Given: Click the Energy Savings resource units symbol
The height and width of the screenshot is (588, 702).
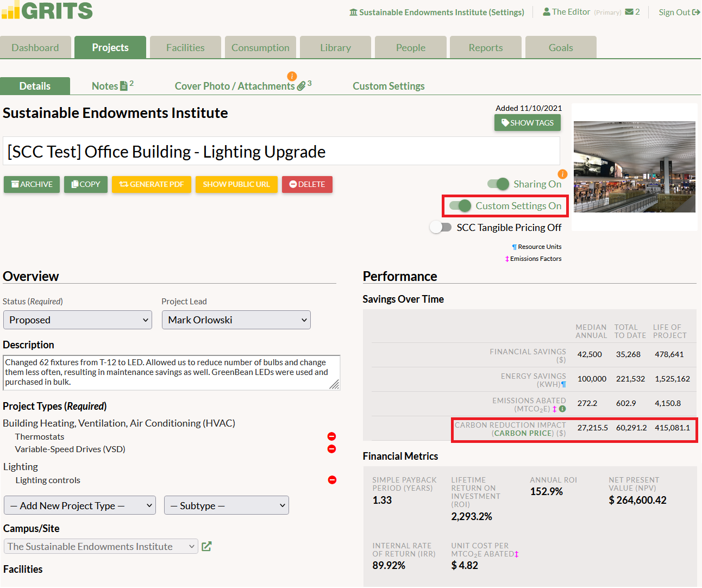Looking at the screenshot, I should [563, 385].
